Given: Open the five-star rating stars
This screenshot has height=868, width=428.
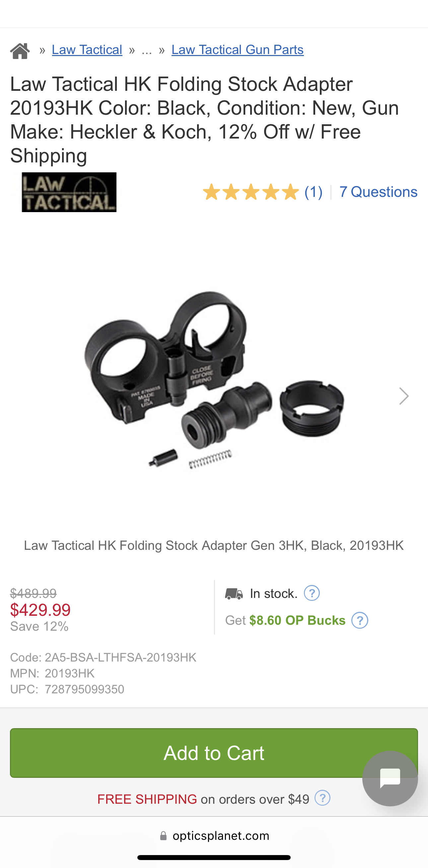Looking at the screenshot, I should click(x=251, y=192).
